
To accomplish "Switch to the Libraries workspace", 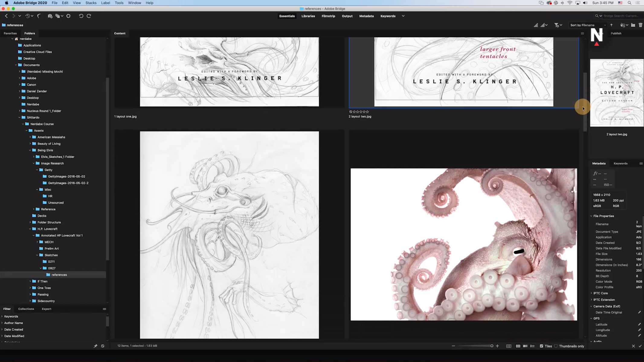I will point(308,16).
